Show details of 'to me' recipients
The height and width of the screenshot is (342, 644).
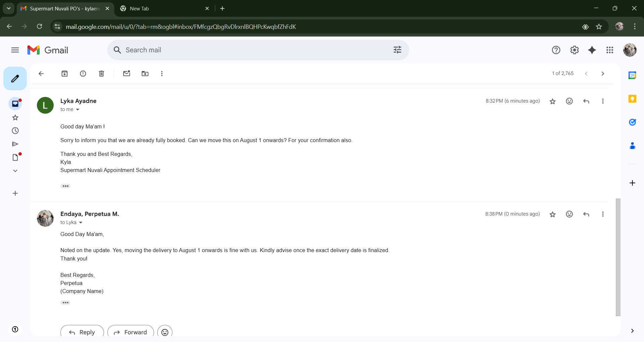(78, 110)
